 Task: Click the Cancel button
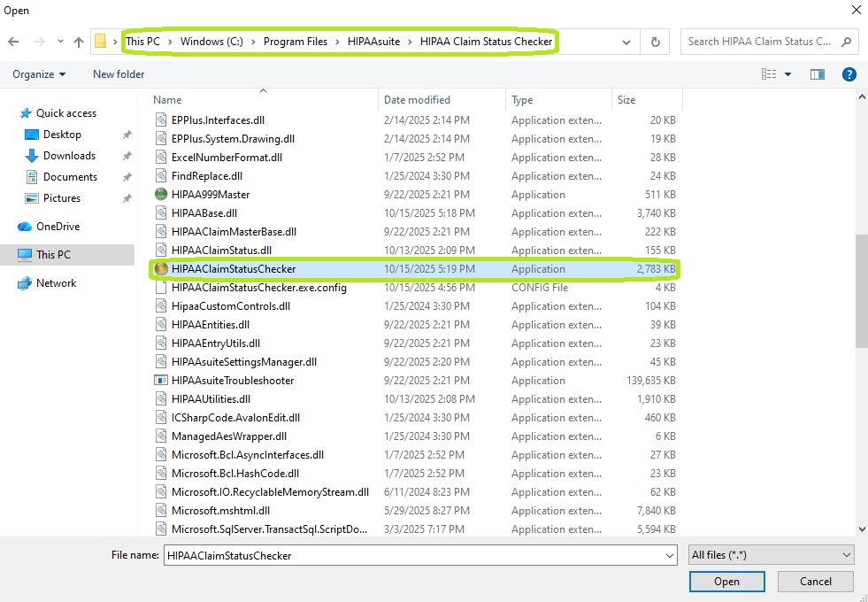[816, 582]
